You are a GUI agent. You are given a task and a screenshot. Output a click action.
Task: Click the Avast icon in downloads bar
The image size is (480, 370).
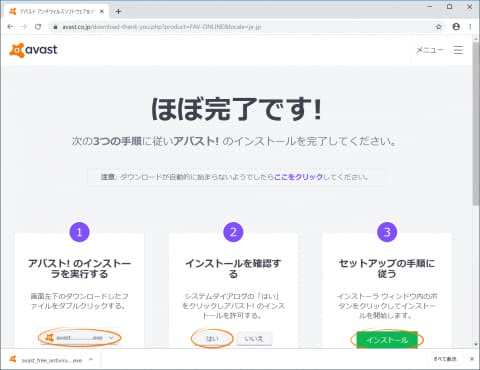click(x=13, y=359)
